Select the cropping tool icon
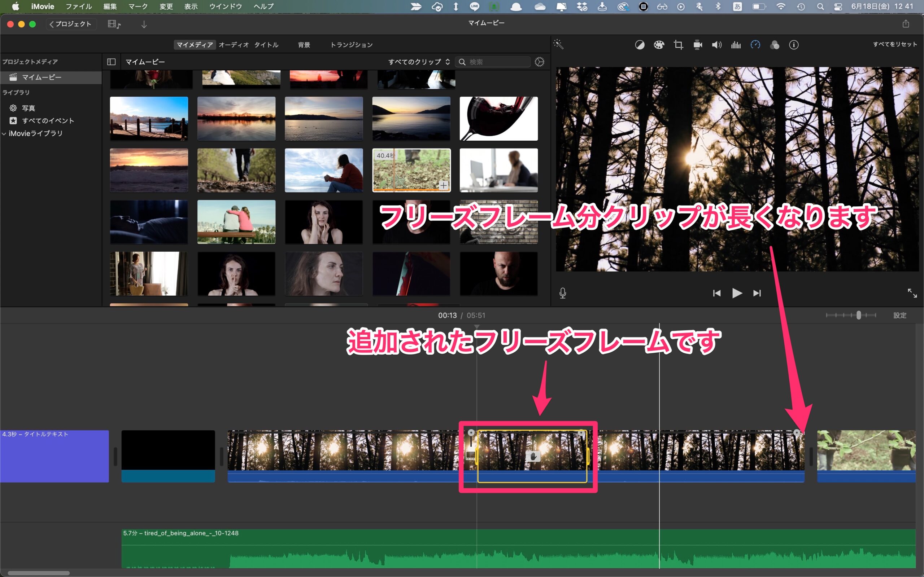Screen dimensions: 924x577 [679, 45]
